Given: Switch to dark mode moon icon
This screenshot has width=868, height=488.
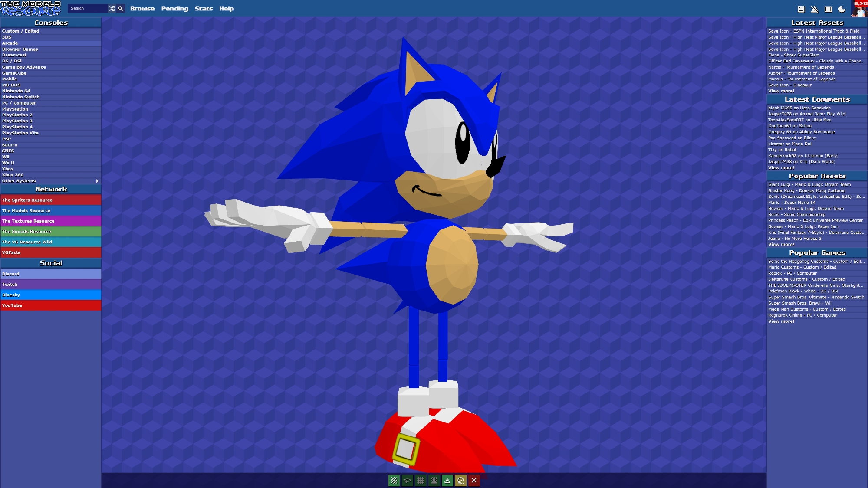Looking at the screenshot, I should tap(842, 9).
